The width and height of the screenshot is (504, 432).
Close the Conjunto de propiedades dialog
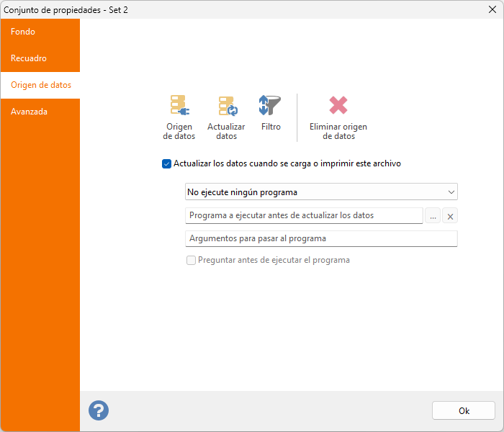pos(492,9)
